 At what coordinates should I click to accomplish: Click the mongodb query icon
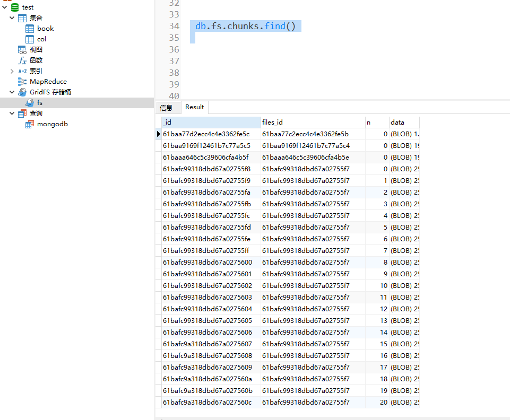pyautogui.click(x=30, y=124)
